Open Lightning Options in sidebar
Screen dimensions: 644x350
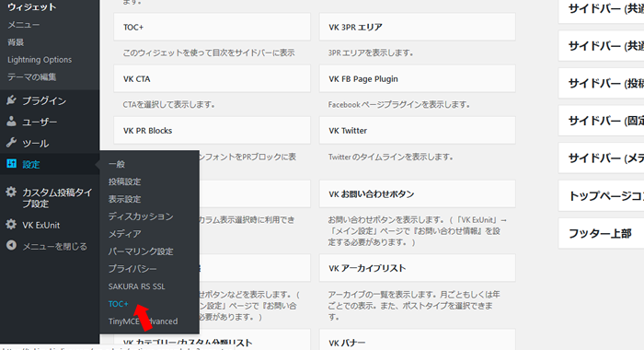coord(40,60)
